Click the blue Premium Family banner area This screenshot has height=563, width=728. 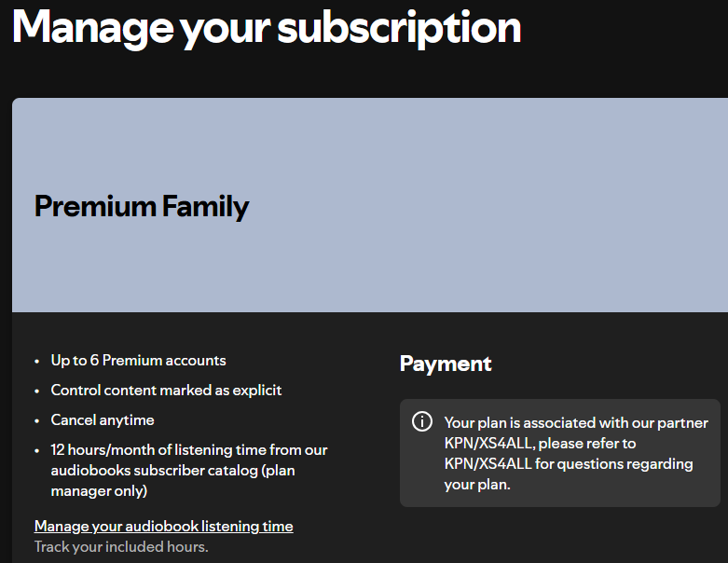pyautogui.click(x=370, y=205)
